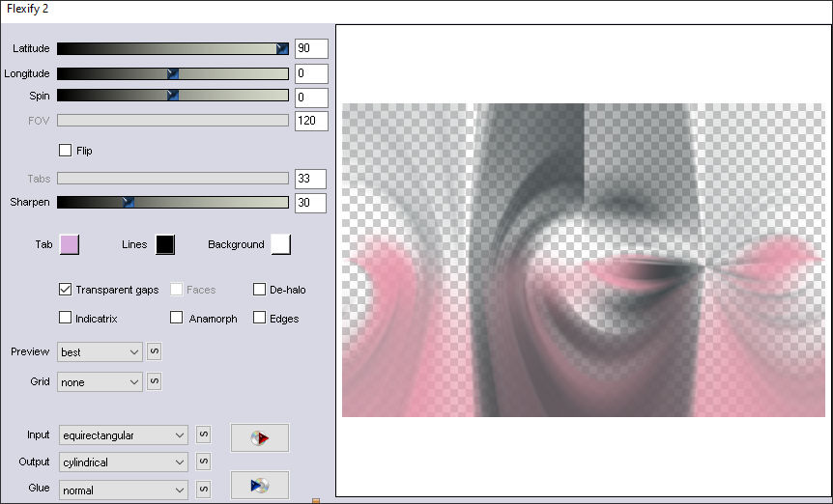Screen dimensions: 833x504
Task: Click the Sharpen value field showing 30
Action: 311,202
